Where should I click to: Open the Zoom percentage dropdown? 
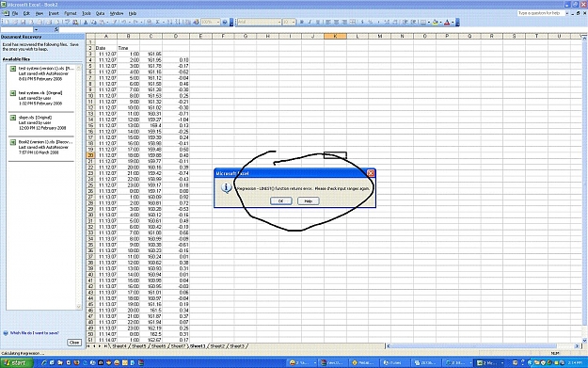click(218, 23)
